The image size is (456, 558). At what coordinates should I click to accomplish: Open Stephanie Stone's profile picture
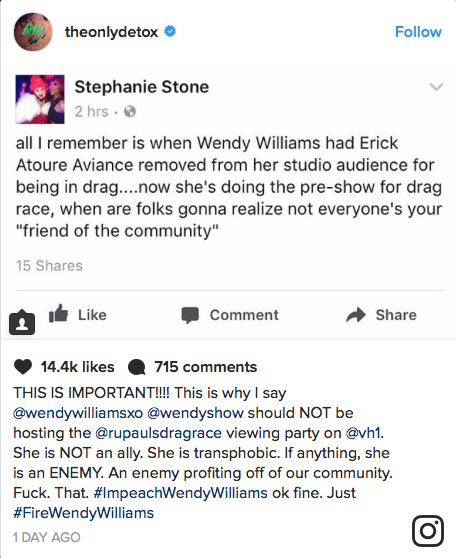pos(40,99)
